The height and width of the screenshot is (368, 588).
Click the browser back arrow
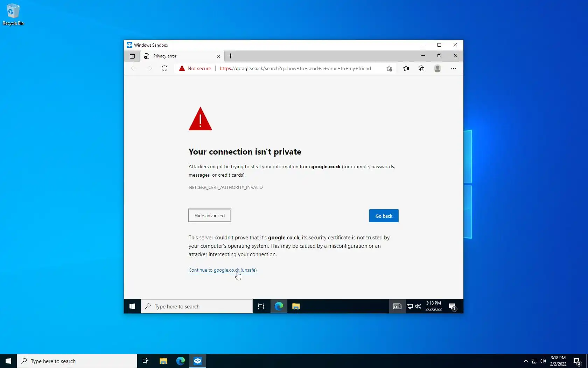pos(133,68)
